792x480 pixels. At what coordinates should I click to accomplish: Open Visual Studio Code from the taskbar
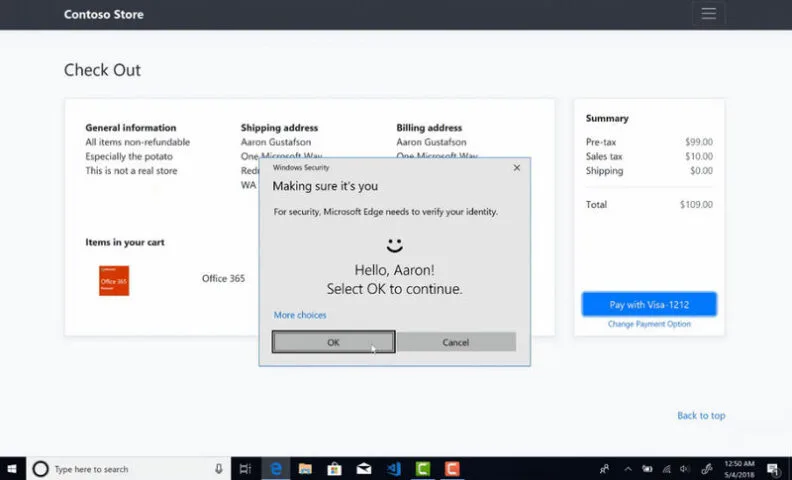pos(394,469)
